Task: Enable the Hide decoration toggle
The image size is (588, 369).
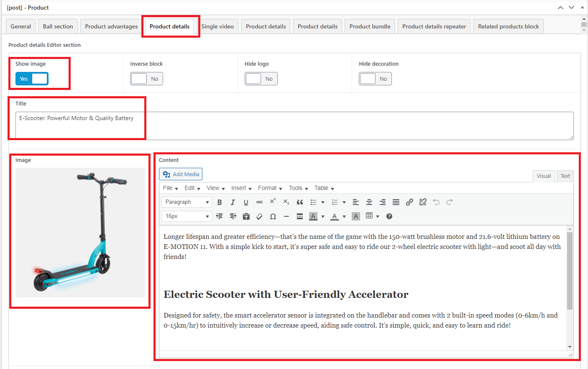Action: [x=375, y=79]
